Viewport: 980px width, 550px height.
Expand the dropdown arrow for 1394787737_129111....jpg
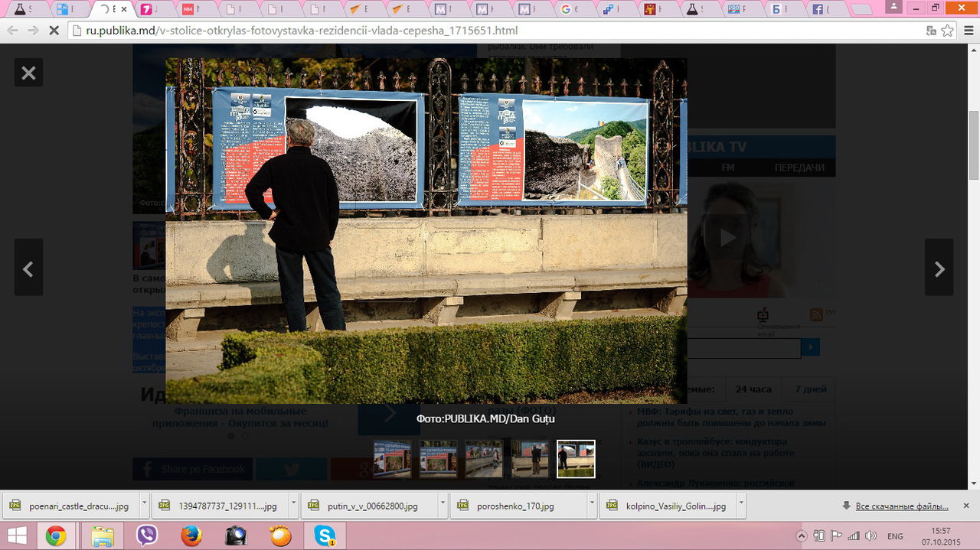(x=294, y=506)
